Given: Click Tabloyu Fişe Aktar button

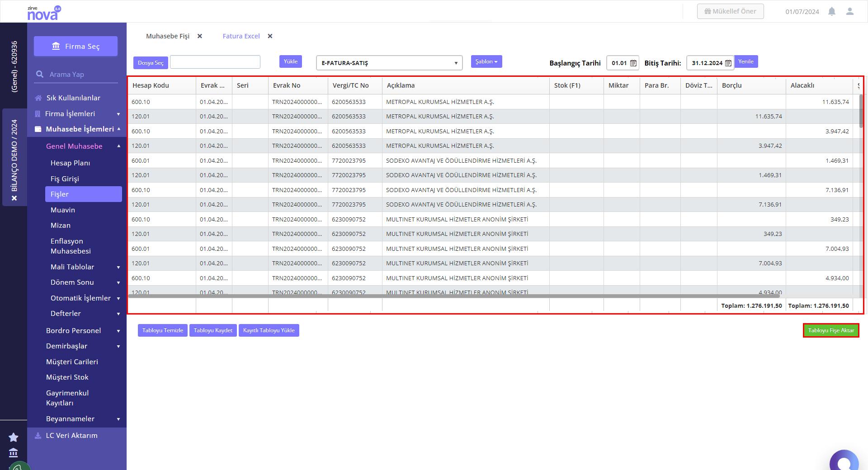Looking at the screenshot, I should pos(831,330).
